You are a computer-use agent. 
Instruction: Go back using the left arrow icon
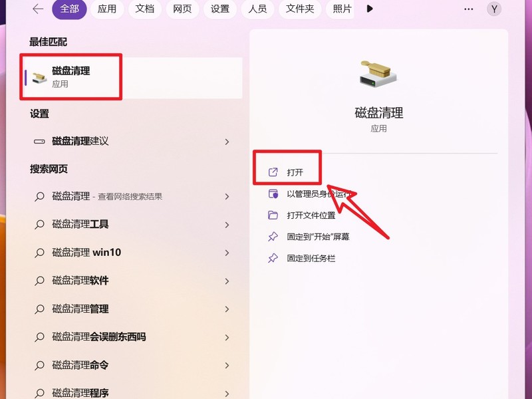click(38, 9)
